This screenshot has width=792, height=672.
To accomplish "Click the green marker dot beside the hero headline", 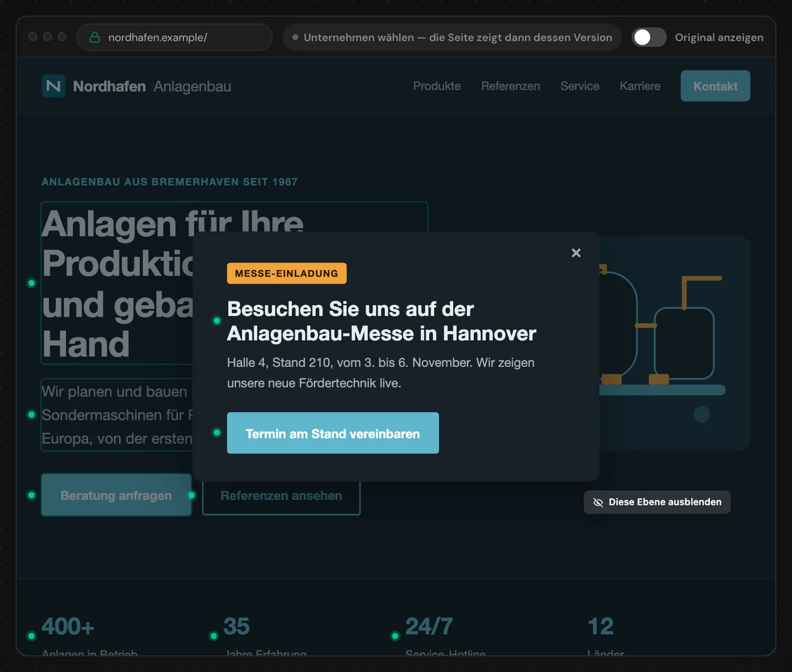I will (x=32, y=283).
